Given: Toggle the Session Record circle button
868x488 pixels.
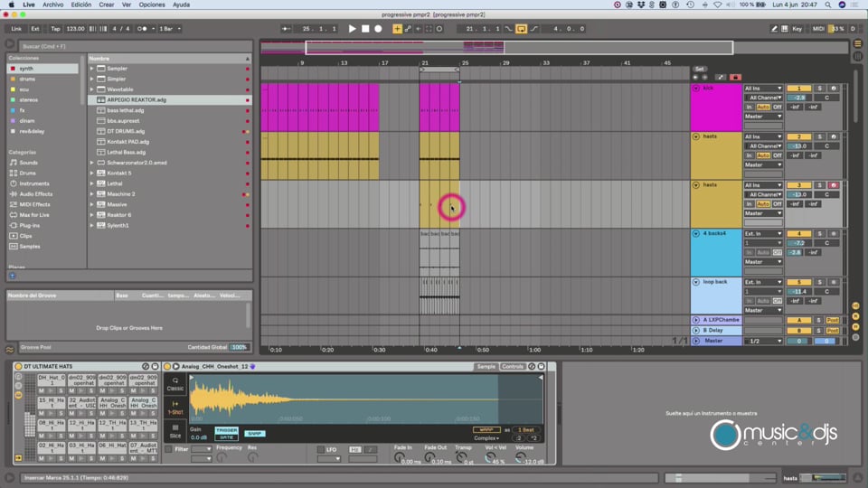Looking at the screenshot, I should (439, 29).
